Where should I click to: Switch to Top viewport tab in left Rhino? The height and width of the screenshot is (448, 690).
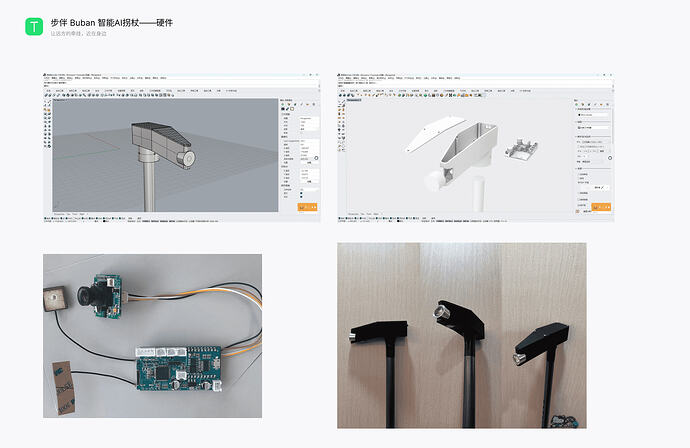pos(69,214)
